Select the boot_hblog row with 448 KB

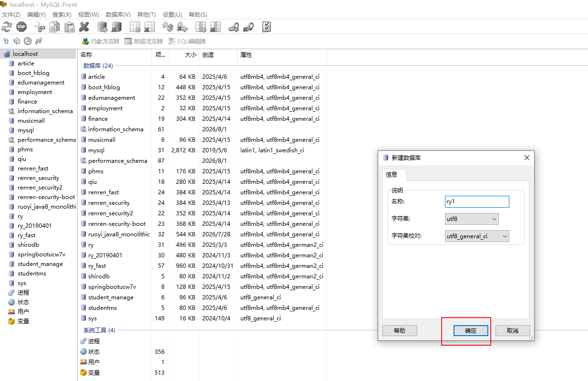pos(202,87)
